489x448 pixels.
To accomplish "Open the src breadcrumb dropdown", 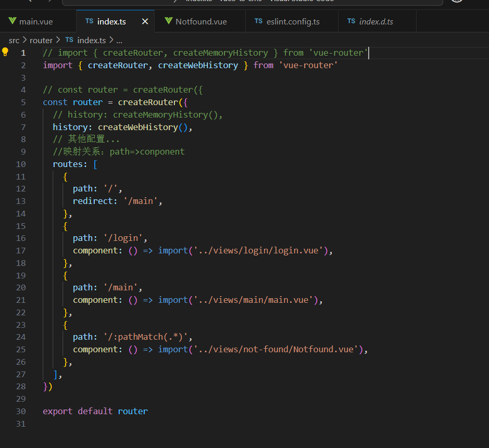I will [x=14, y=40].
